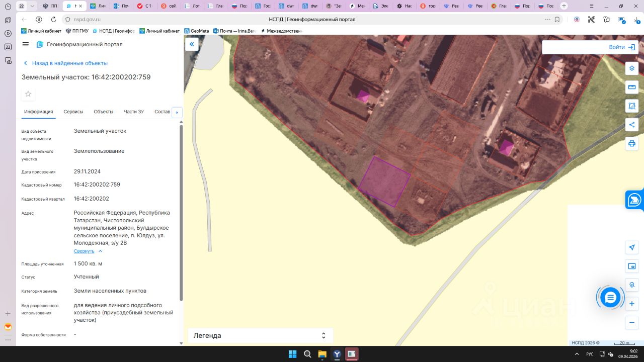This screenshot has width=644, height=362.
Task: Open Windows Start menu
Action: pyautogui.click(x=292, y=354)
